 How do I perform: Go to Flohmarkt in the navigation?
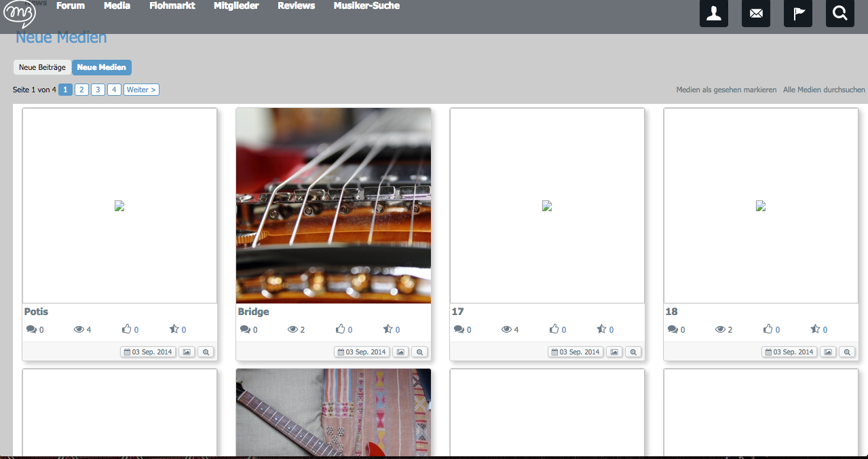coord(172,5)
